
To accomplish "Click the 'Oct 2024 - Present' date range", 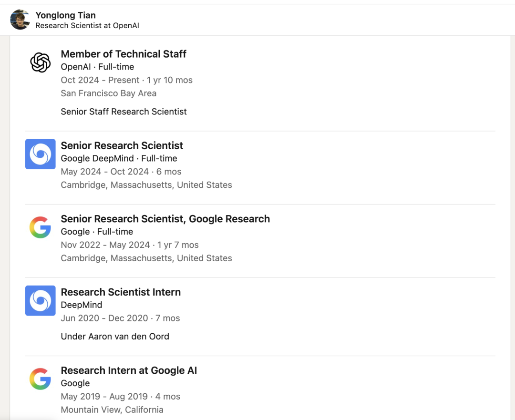I will (100, 80).
